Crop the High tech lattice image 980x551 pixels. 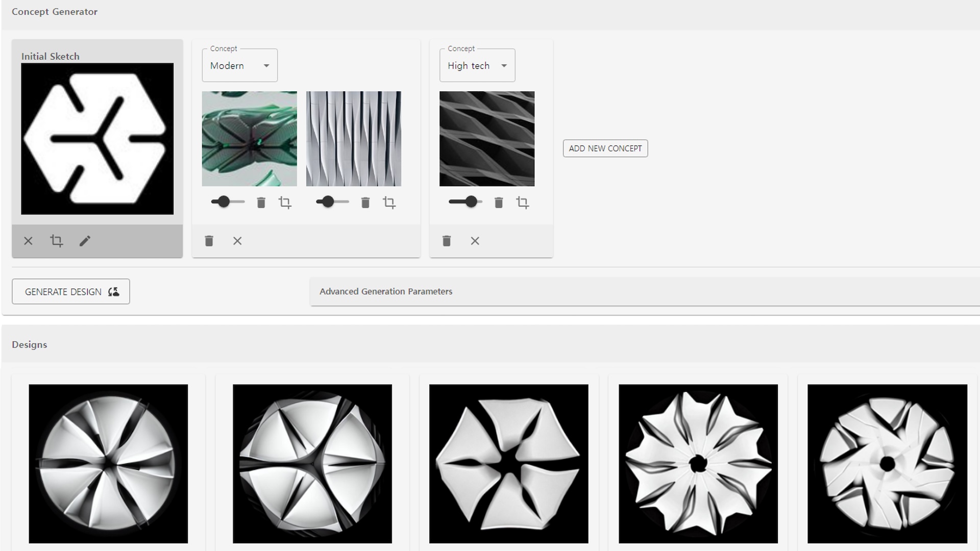tap(522, 203)
